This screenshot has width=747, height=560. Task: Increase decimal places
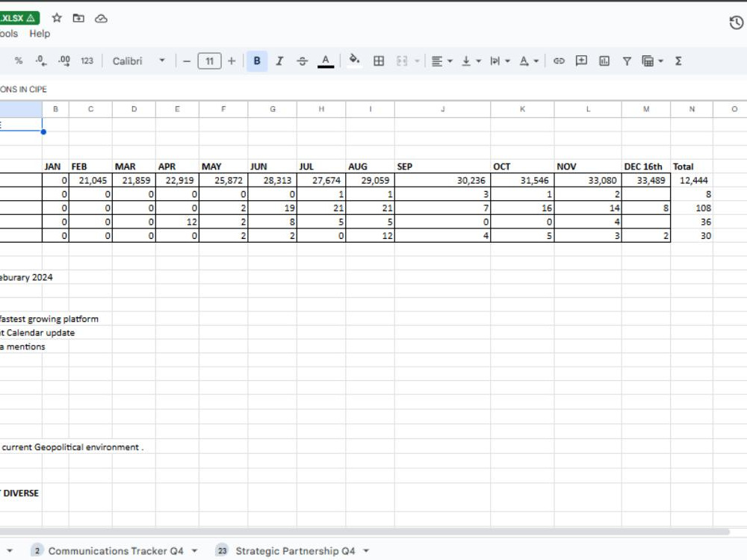(63, 61)
